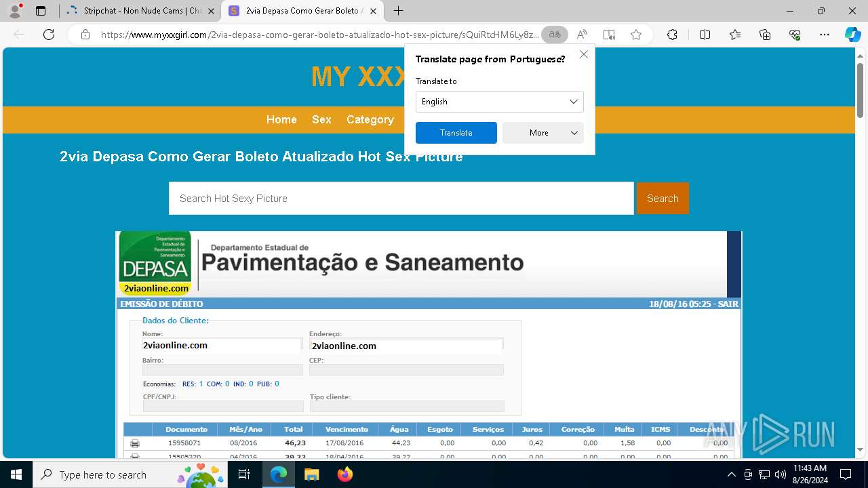
Task: Select the 2via Depasa Como Gerar Boleto tab
Action: pos(302,11)
